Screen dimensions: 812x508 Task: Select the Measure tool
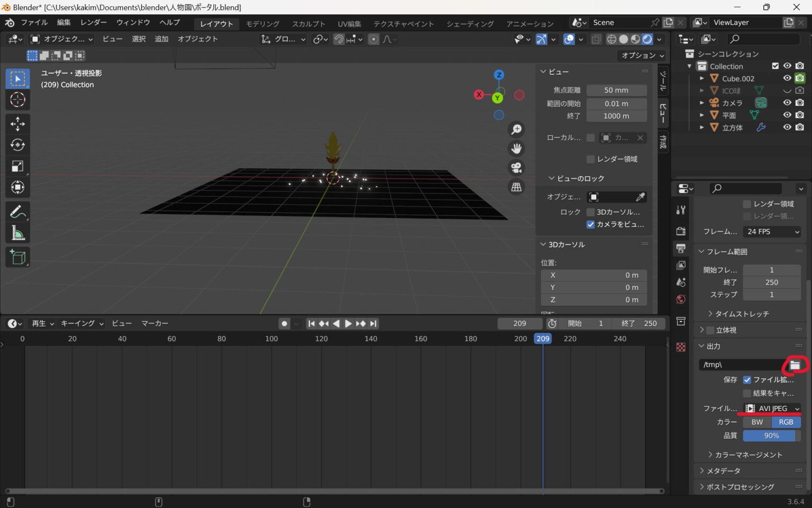coord(17,233)
